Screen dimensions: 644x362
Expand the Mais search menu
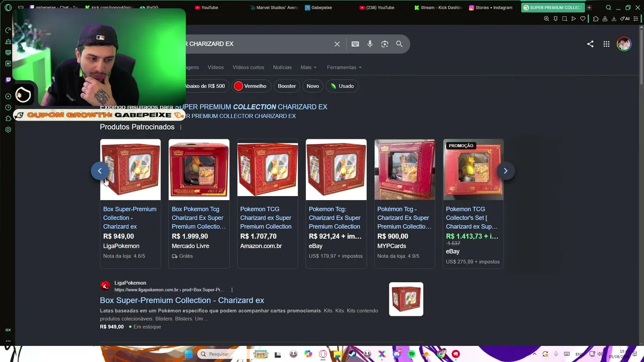click(x=308, y=67)
